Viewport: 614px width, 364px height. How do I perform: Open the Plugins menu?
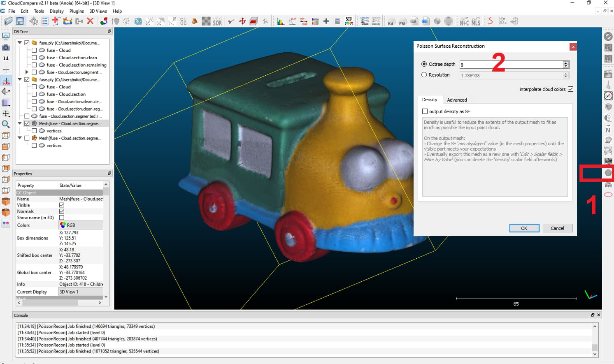[77, 11]
